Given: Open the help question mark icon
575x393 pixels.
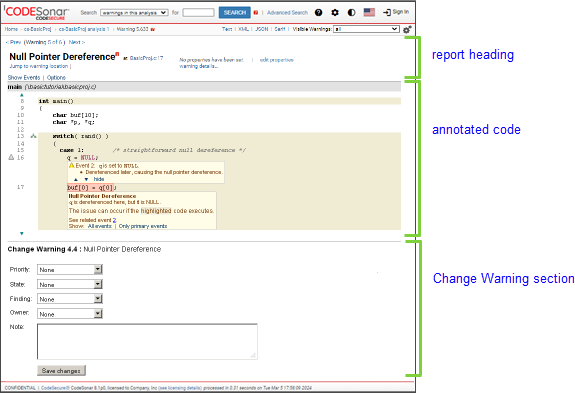Looking at the screenshot, I should (318, 12).
